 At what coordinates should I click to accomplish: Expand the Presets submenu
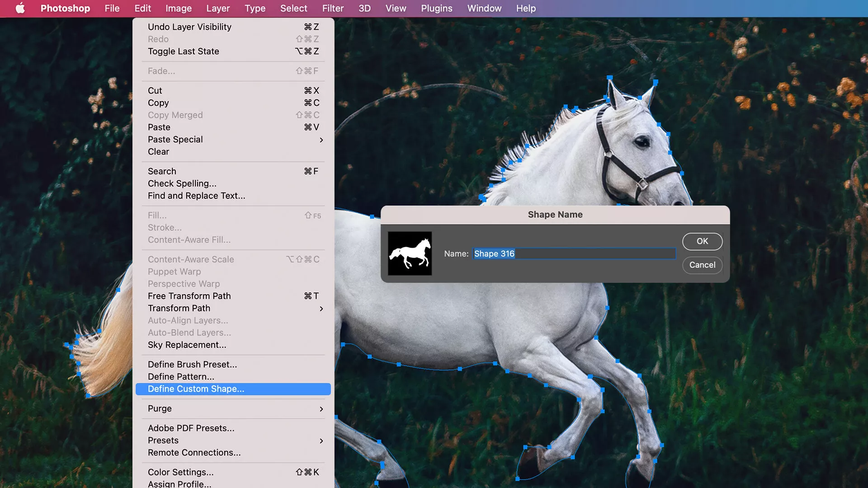pyautogui.click(x=233, y=440)
